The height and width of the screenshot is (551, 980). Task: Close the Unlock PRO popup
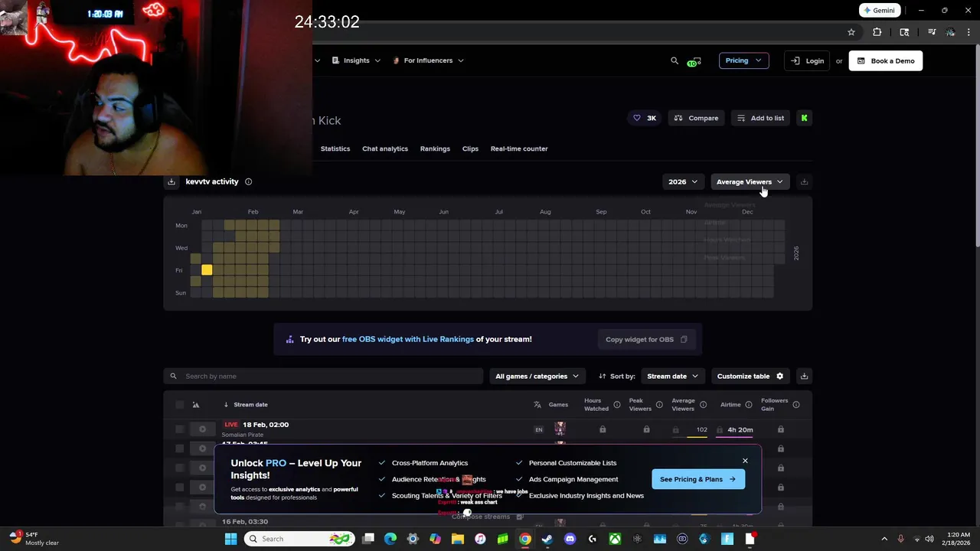(745, 461)
